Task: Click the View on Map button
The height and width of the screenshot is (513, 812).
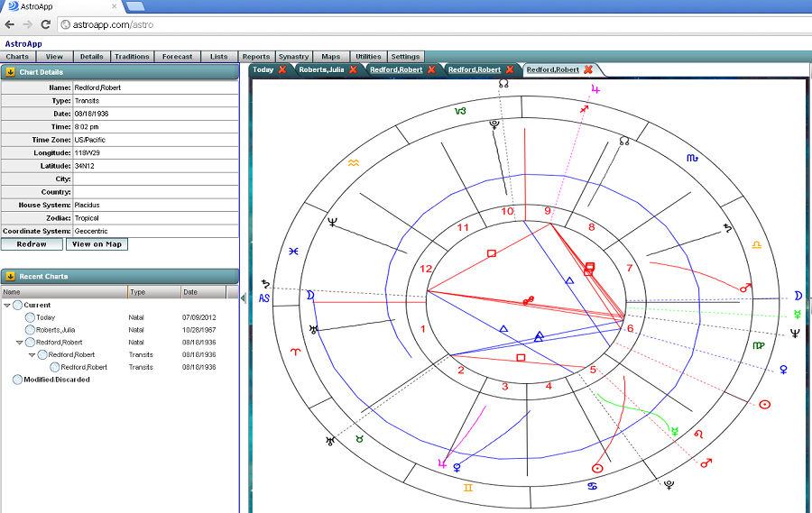Action: click(x=97, y=244)
